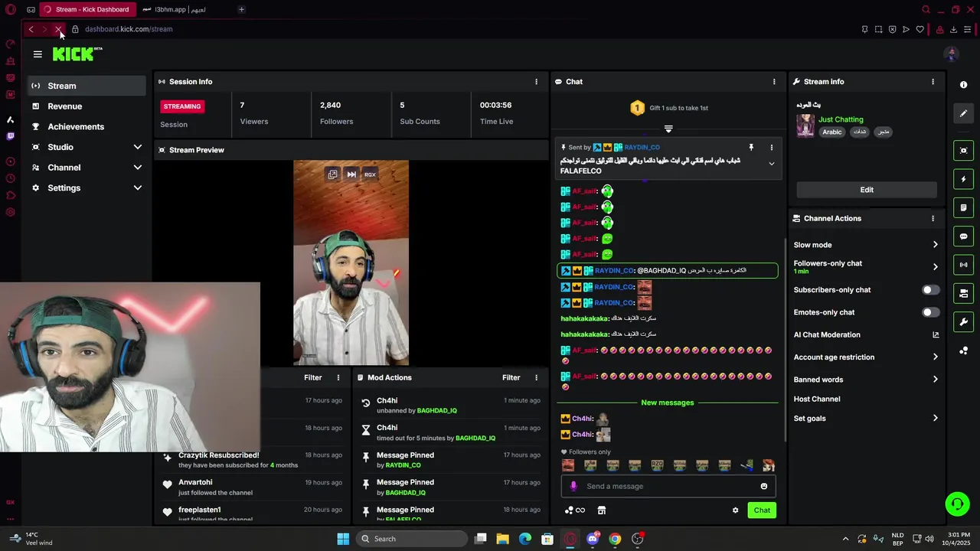
Task: Open the hamburger menu next to Kick logo
Action: click(38, 54)
